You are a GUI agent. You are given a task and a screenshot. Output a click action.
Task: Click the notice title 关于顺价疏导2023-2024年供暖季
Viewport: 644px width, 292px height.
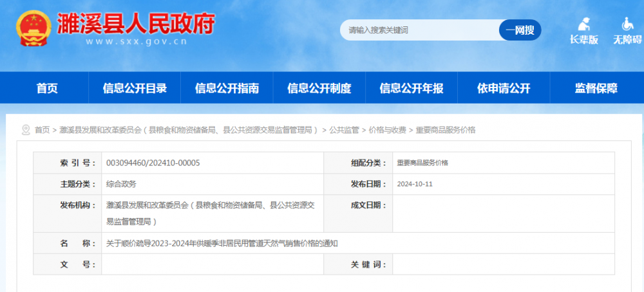point(222,243)
